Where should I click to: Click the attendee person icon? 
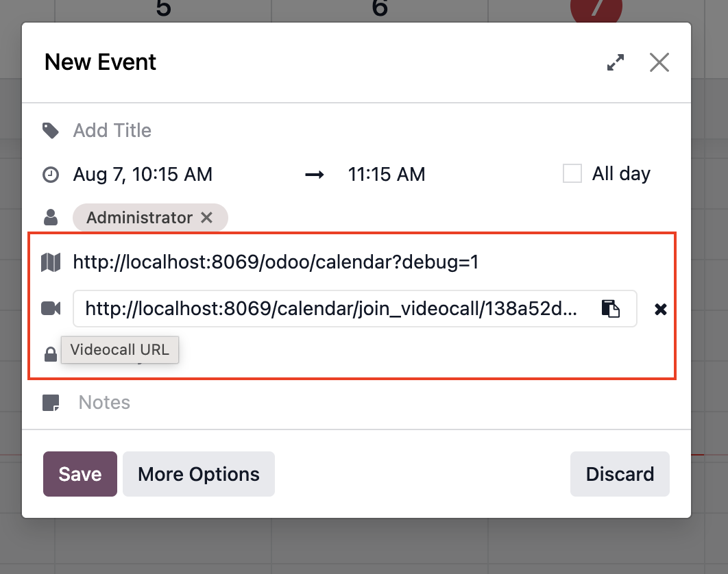click(51, 217)
